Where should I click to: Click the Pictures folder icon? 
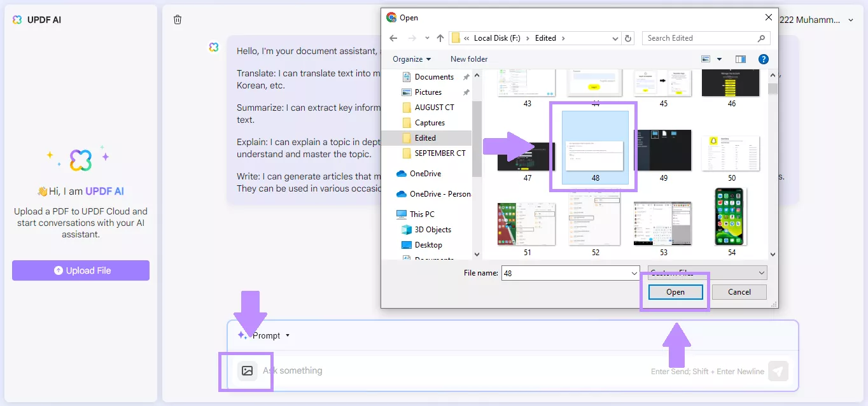pyautogui.click(x=407, y=92)
